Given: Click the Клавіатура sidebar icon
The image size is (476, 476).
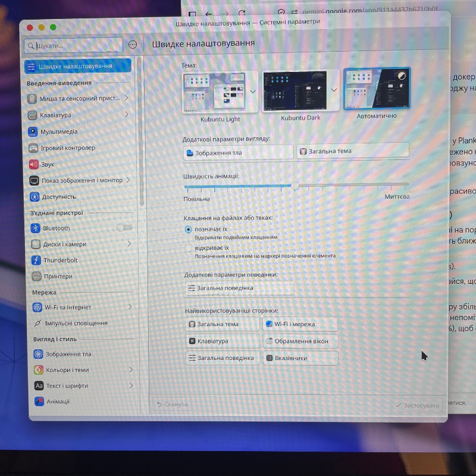Looking at the screenshot, I should [x=32, y=115].
